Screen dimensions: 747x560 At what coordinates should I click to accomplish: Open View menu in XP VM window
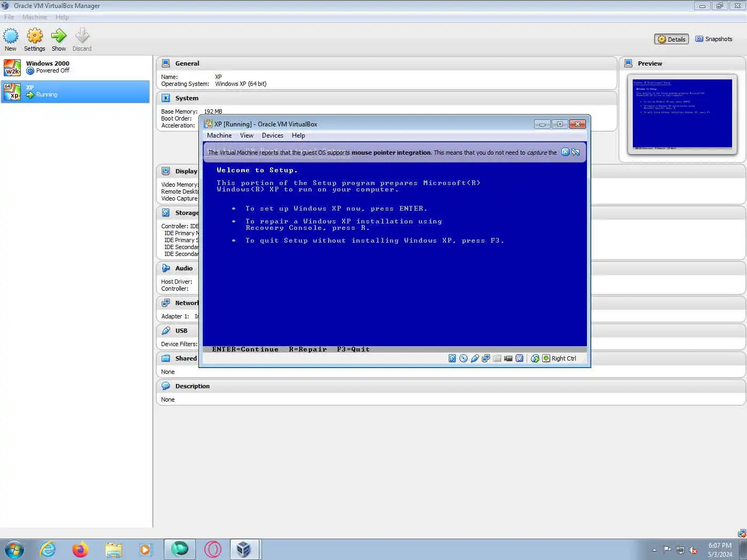tap(247, 135)
